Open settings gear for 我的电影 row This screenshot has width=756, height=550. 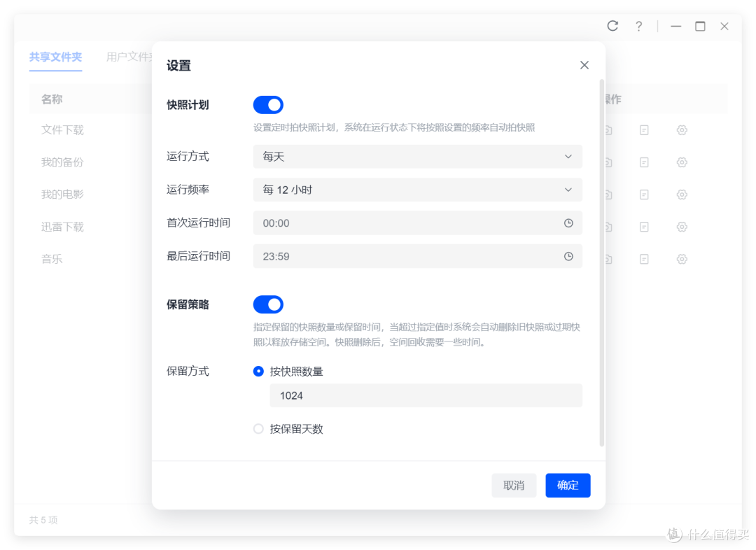click(682, 195)
